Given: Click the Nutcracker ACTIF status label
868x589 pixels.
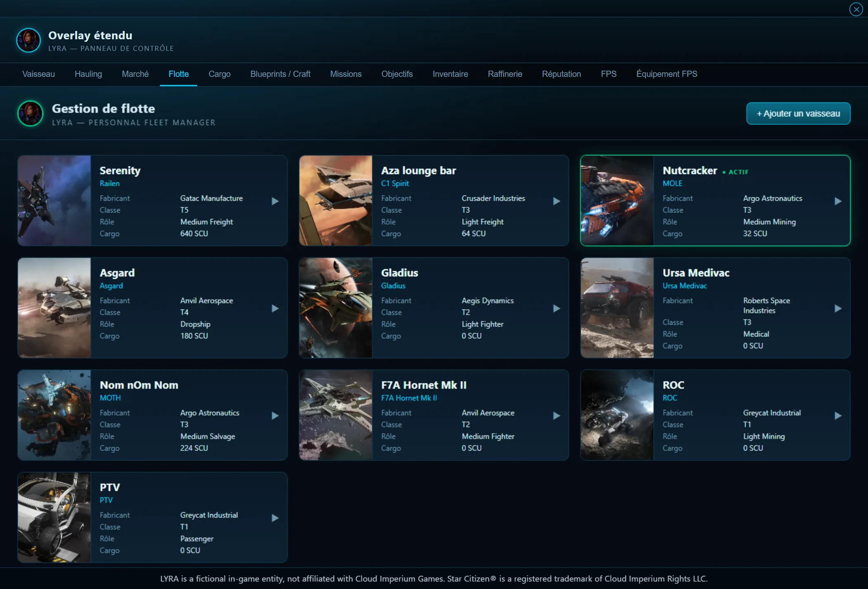Looking at the screenshot, I should click(x=736, y=172).
